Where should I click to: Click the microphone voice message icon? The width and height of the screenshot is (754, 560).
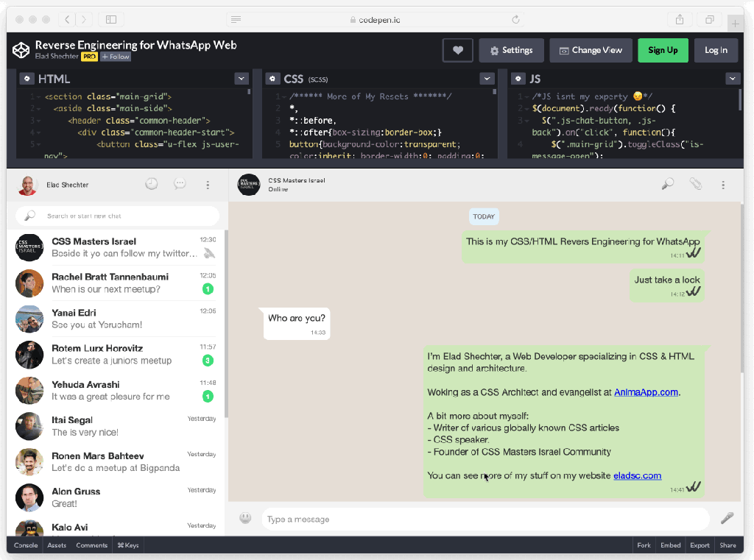pyautogui.click(x=727, y=518)
